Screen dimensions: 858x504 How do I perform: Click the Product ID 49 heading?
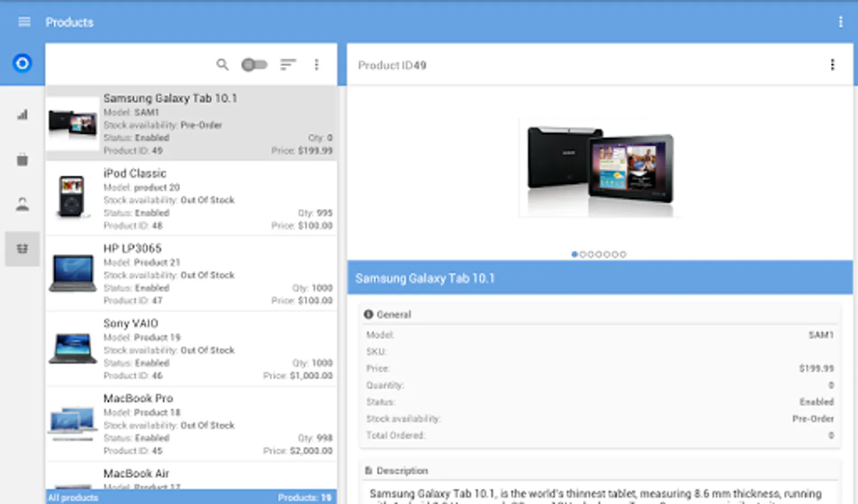click(x=392, y=65)
